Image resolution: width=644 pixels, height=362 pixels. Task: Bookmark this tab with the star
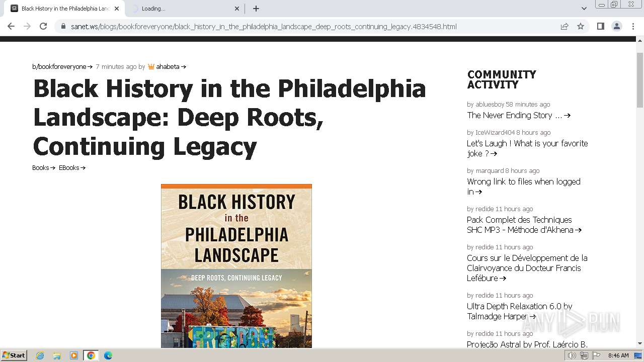click(581, 27)
